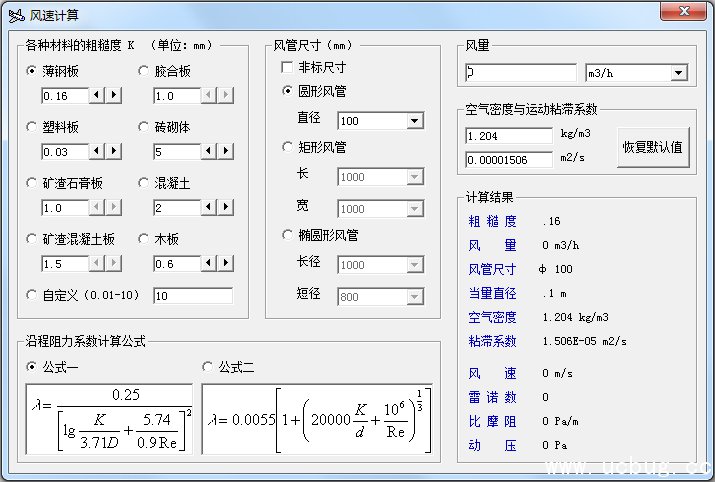Select the 椭圆形风管 radio option

pyautogui.click(x=288, y=236)
